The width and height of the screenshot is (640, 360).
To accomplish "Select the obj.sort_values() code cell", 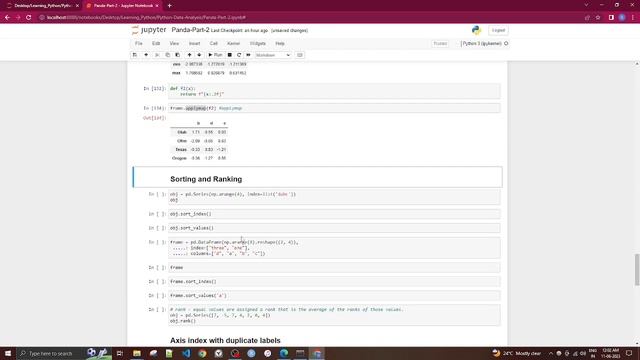I will click(334, 228).
